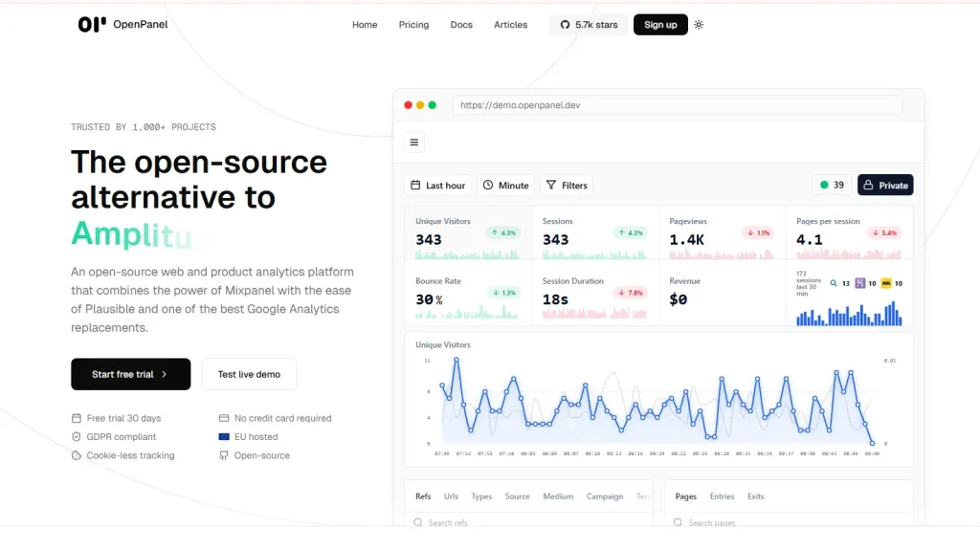The width and height of the screenshot is (980, 551).
Task: Click the green window dot in demo browser
Action: 432,105
